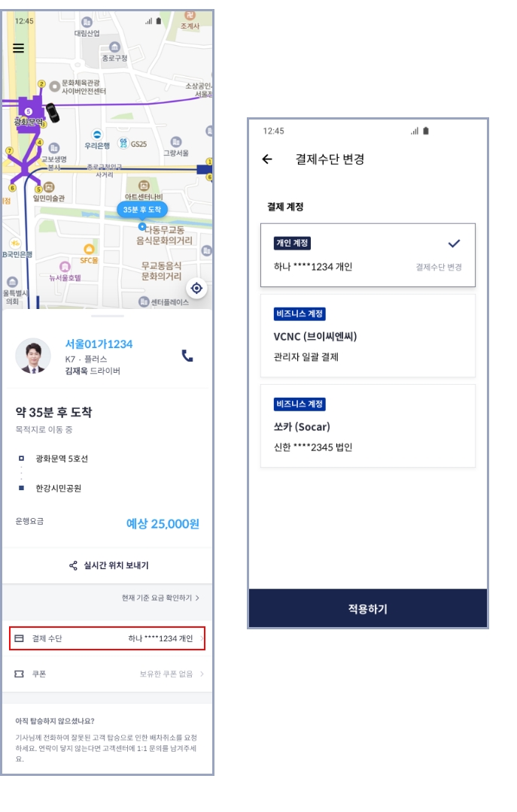Tap the driver's profile photo
The image size is (517, 812).
33,356
